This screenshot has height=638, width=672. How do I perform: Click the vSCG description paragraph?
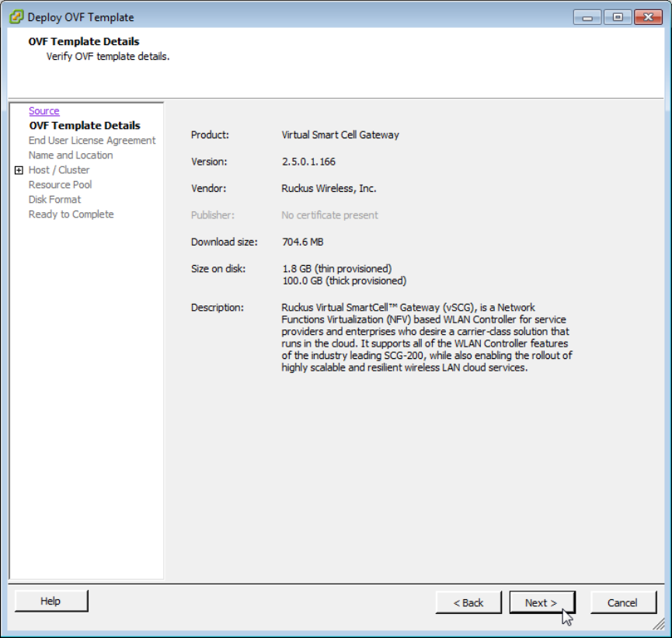click(x=427, y=337)
